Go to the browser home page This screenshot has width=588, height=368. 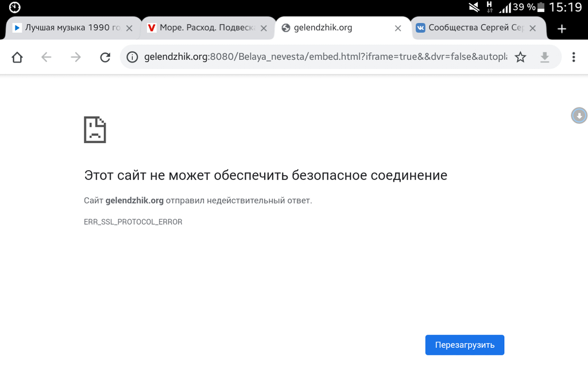click(17, 57)
